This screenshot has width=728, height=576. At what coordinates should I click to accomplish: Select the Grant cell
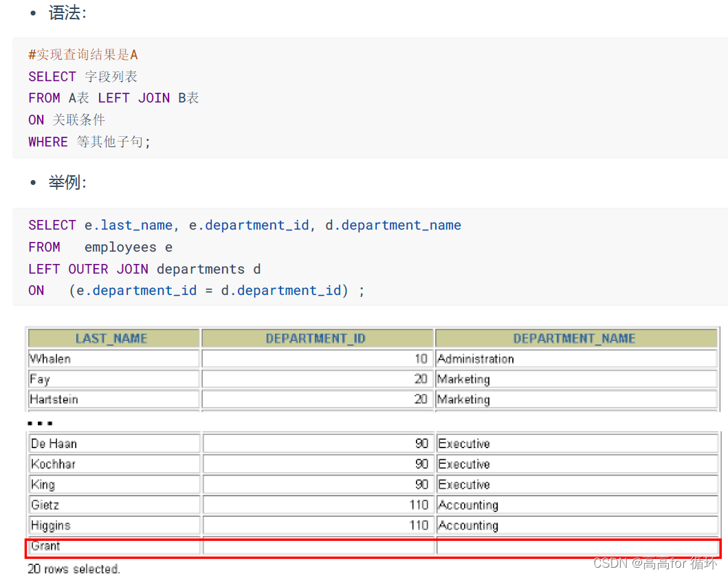[115, 546]
